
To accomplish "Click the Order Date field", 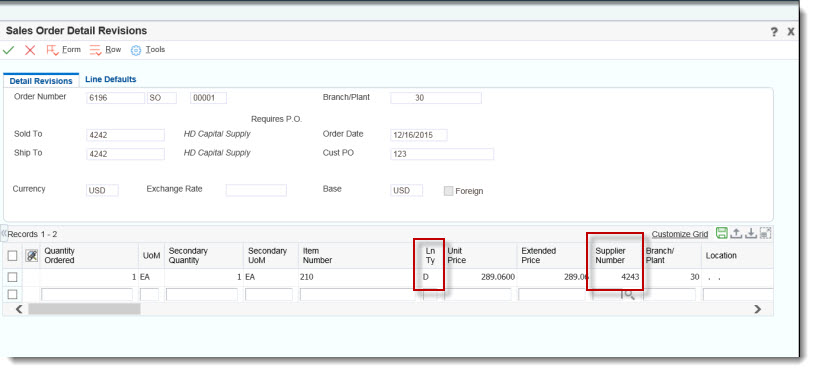I will (419, 135).
